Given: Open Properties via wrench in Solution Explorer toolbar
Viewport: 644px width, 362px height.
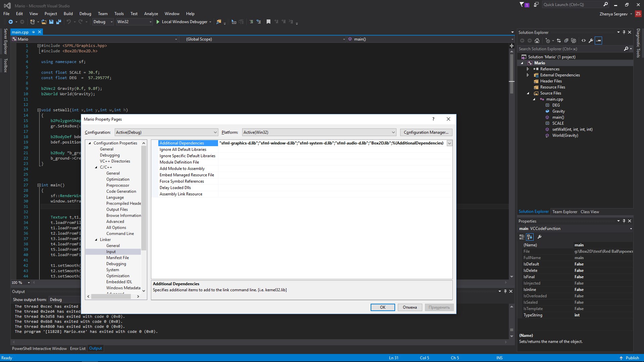Looking at the screenshot, I should tap(591, 41).
